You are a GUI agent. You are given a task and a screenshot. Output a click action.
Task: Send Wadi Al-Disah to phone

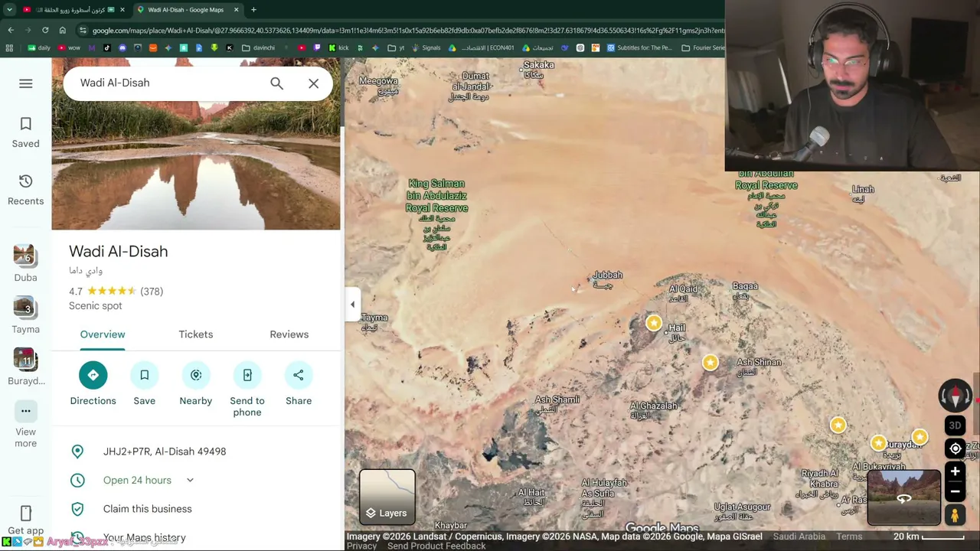point(247,390)
